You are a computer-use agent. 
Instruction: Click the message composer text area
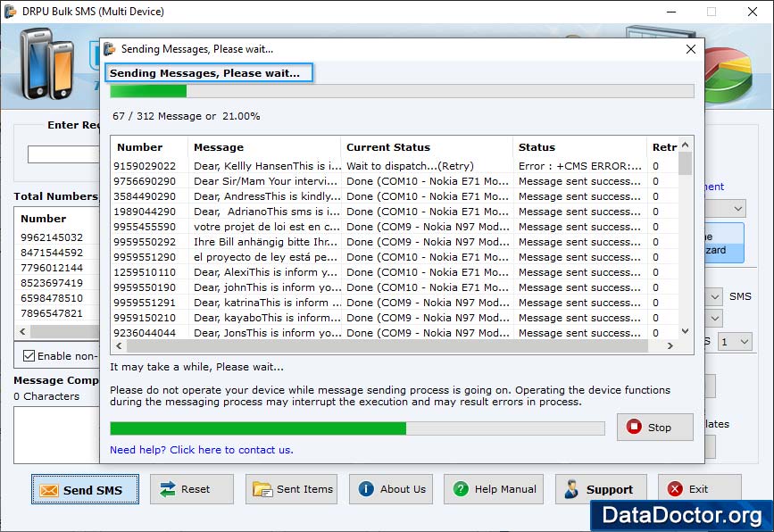[x=57, y=435]
